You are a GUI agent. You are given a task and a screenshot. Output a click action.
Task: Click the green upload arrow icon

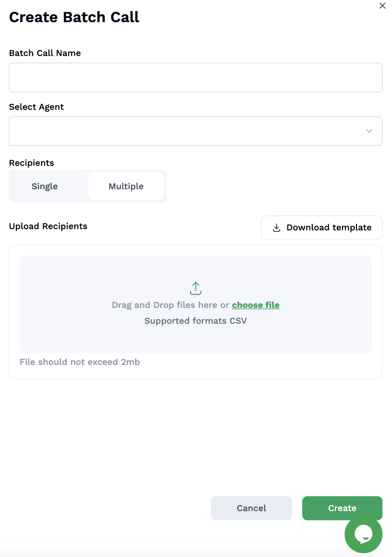[196, 288]
